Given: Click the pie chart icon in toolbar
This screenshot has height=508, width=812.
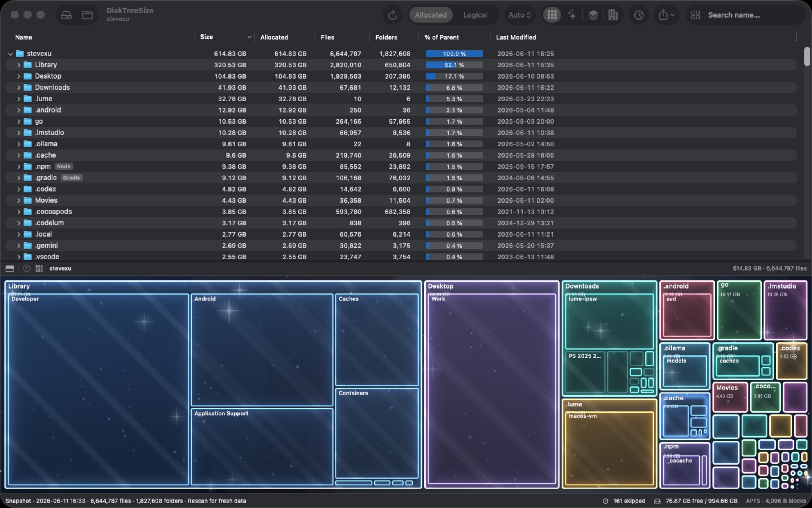Looking at the screenshot, I should [639, 15].
